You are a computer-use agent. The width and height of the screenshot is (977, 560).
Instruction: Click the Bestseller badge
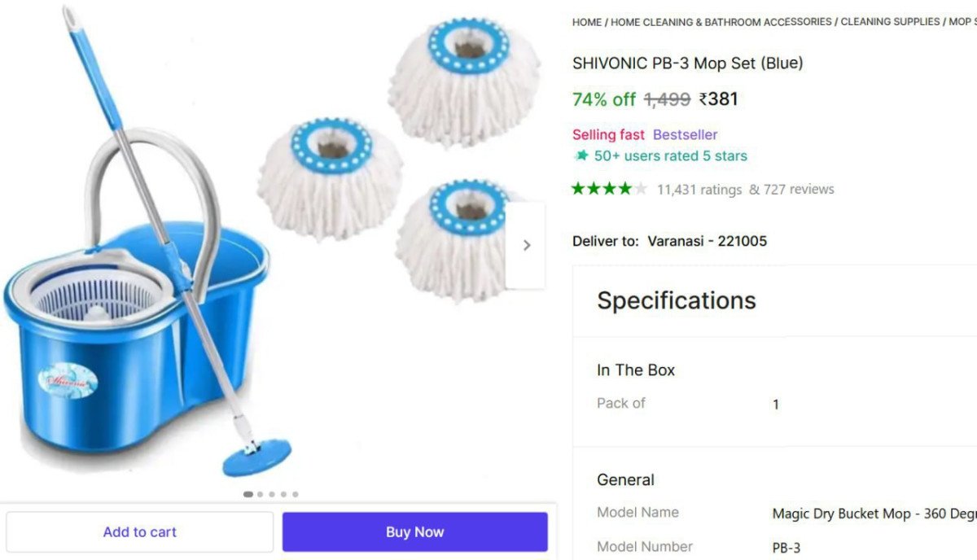coord(685,134)
